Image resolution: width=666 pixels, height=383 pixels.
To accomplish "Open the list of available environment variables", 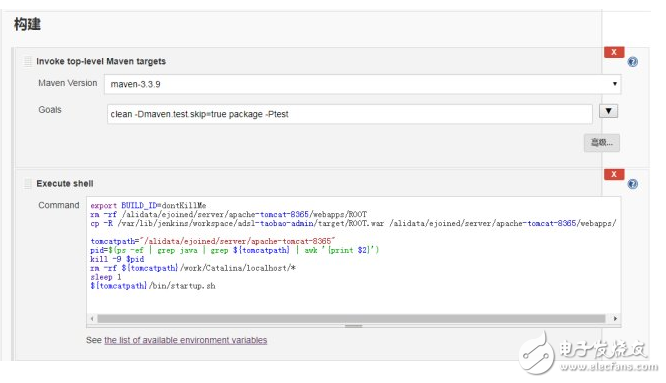I will (x=186, y=340).
